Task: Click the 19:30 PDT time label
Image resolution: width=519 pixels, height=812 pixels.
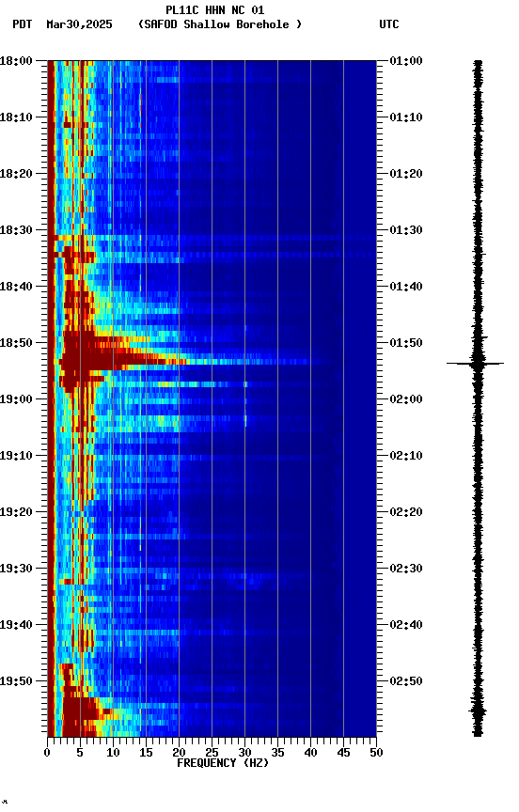Action: pyautogui.click(x=16, y=570)
